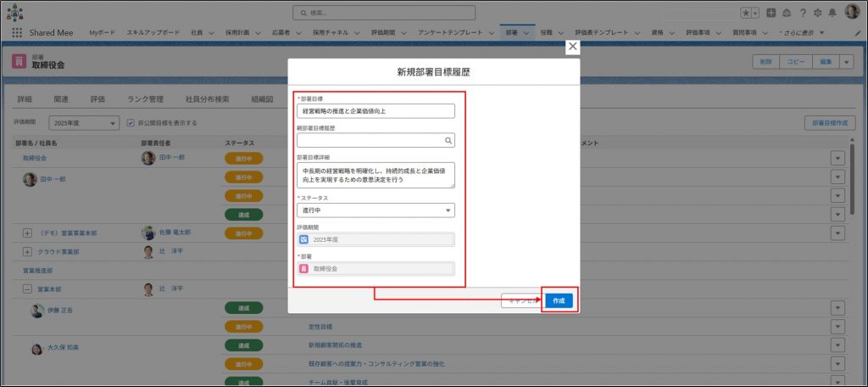This screenshot has height=387, width=868.
Task: Click the user profile avatar in header
Action: [x=852, y=12]
